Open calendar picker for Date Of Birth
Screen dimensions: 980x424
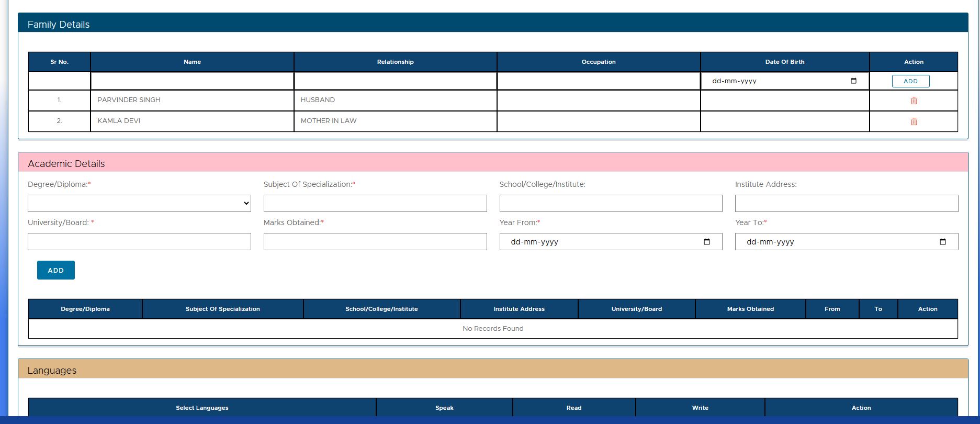coord(853,81)
